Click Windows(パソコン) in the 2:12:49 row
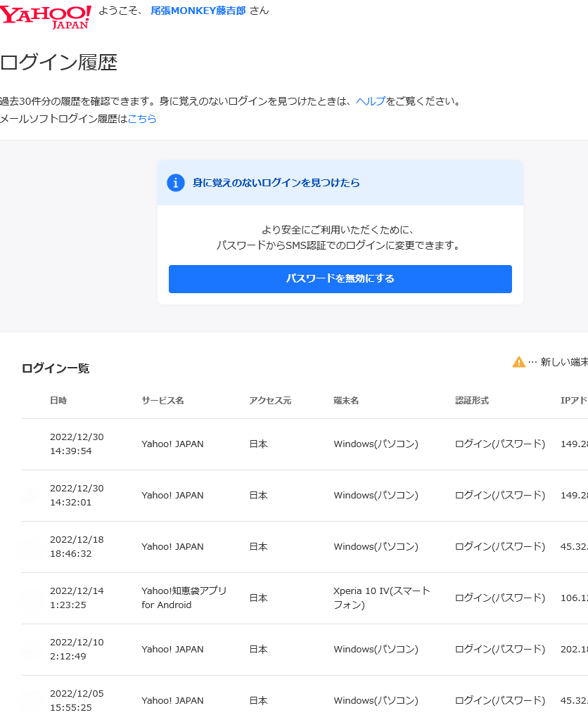The width and height of the screenshot is (588, 722). point(376,650)
